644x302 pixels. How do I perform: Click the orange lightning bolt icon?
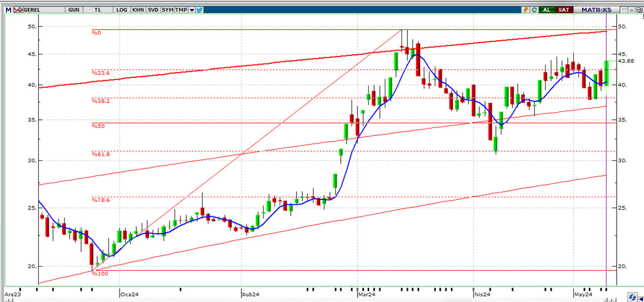tap(526, 10)
